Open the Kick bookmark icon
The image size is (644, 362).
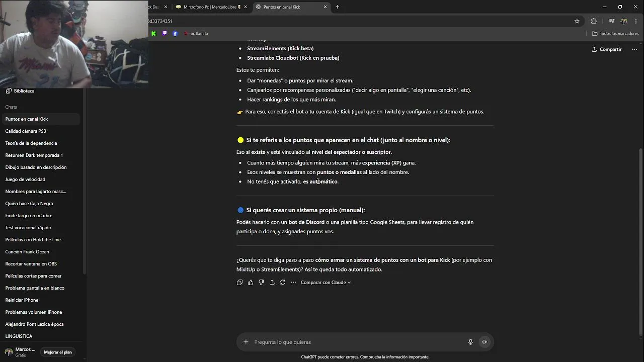(x=153, y=34)
